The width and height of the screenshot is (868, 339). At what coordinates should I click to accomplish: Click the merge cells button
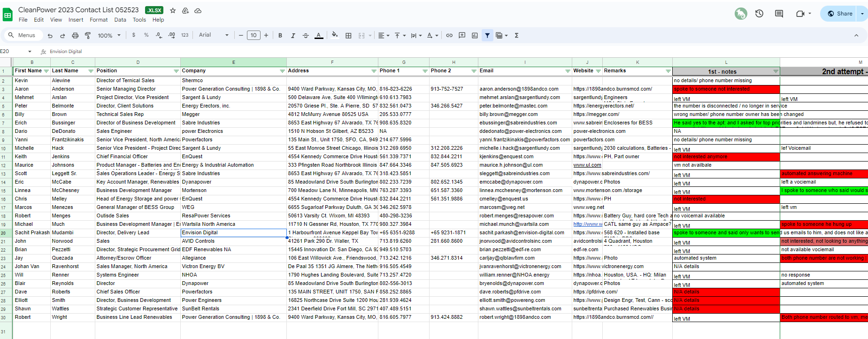click(361, 35)
